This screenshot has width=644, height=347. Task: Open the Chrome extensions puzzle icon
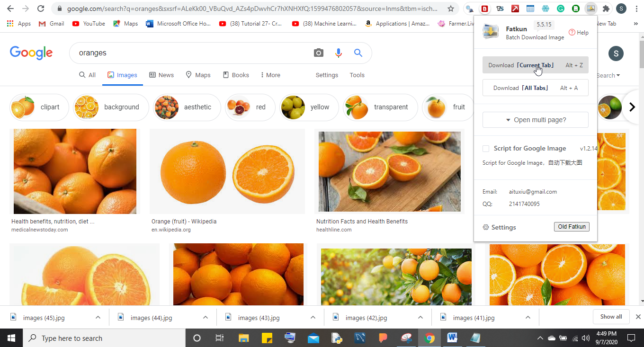tap(606, 9)
